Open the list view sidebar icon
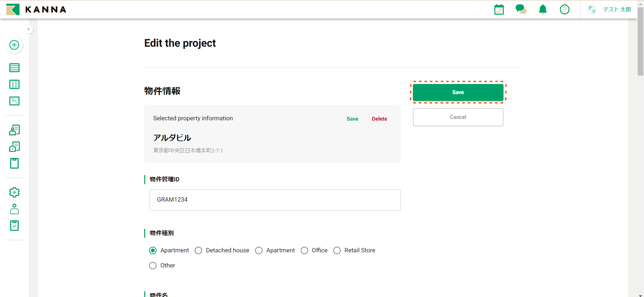Screen dimensions: 644x297 tap(14, 68)
